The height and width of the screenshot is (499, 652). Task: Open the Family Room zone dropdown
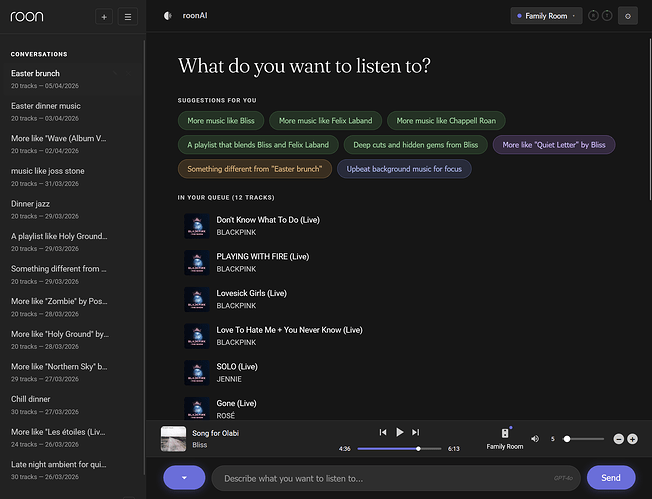point(546,16)
